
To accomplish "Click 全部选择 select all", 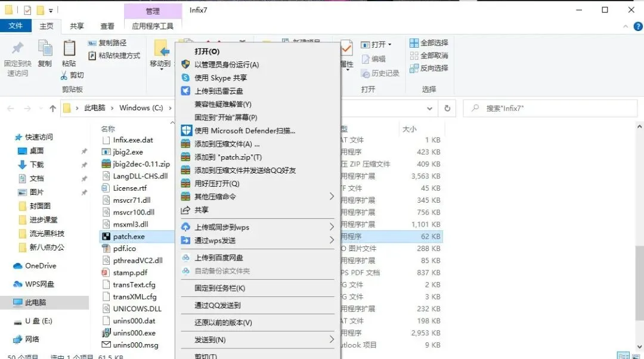I will click(429, 43).
